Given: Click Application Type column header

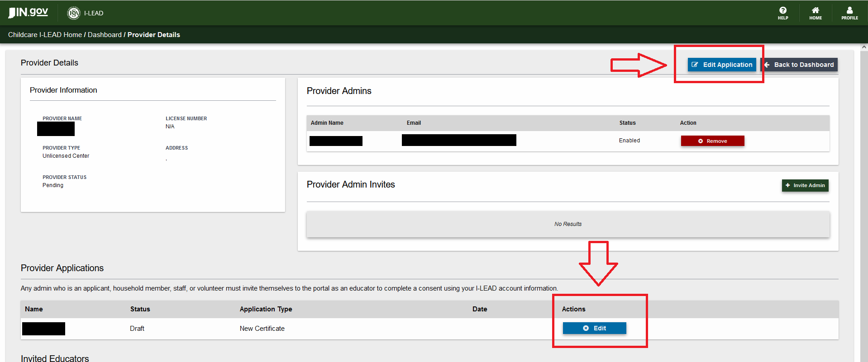Looking at the screenshot, I should [x=266, y=309].
